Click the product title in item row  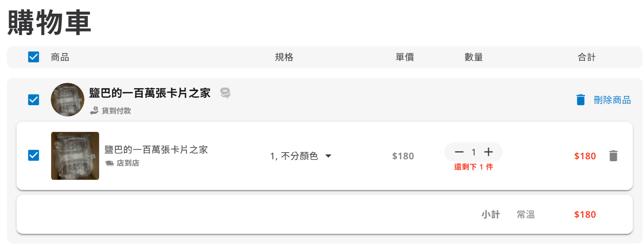coord(156,150)
